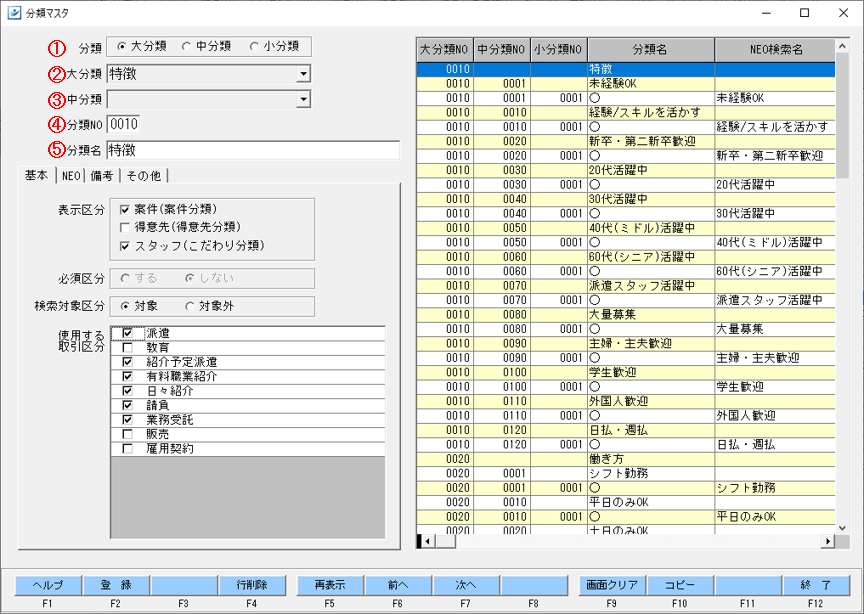The height and width of the screenshot is (614, 864).
Task: Click the 中分類NO column header
Action: click(x=501, y=50)
